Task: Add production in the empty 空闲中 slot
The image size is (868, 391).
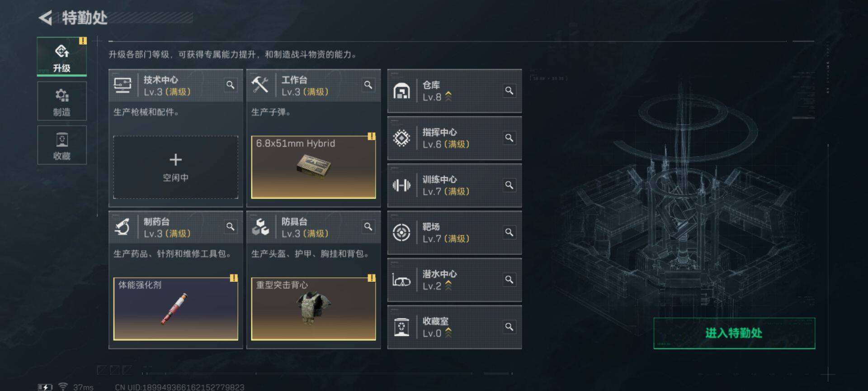Action: (176, 167)
